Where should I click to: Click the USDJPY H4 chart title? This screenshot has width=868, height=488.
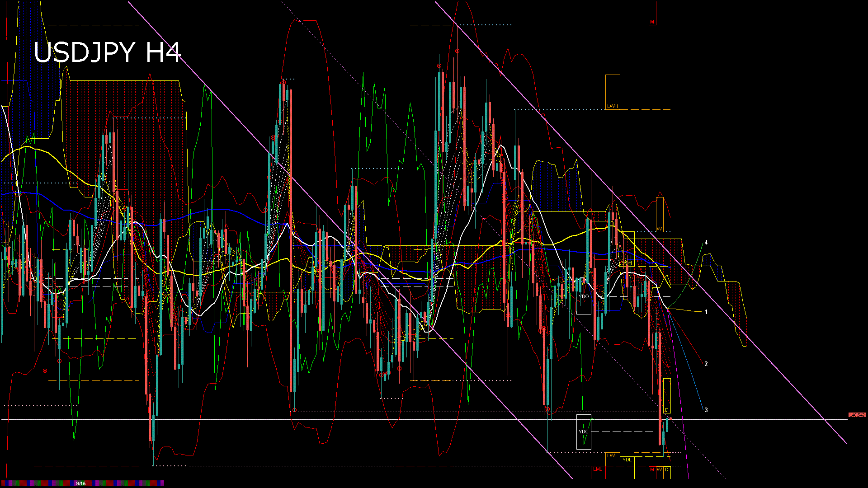[x=107, y=52]
